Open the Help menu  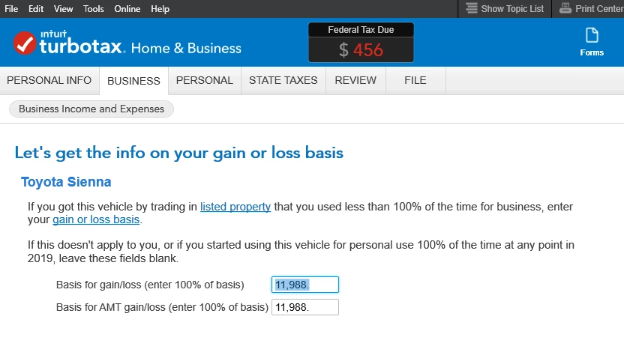(160, 9)
